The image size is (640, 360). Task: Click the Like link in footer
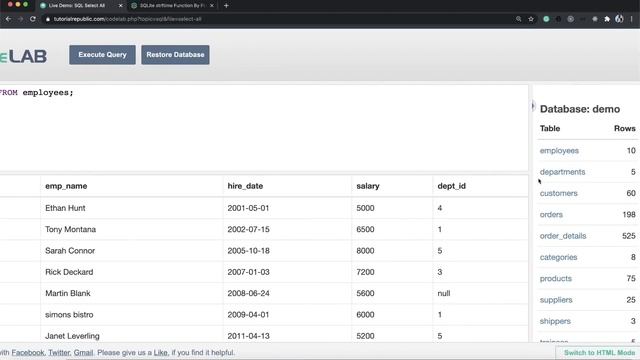point(160,353)
